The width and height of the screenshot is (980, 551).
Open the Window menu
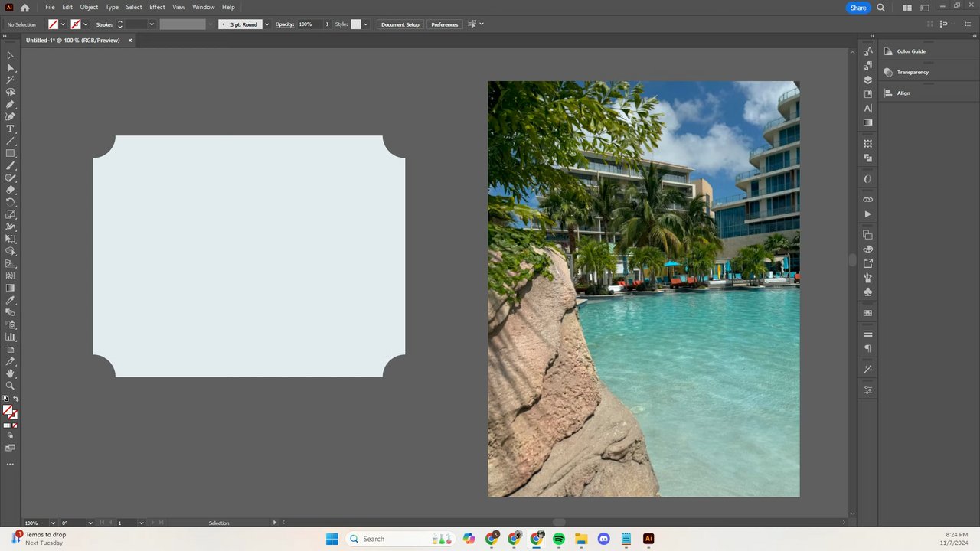(x=204, y=7)
